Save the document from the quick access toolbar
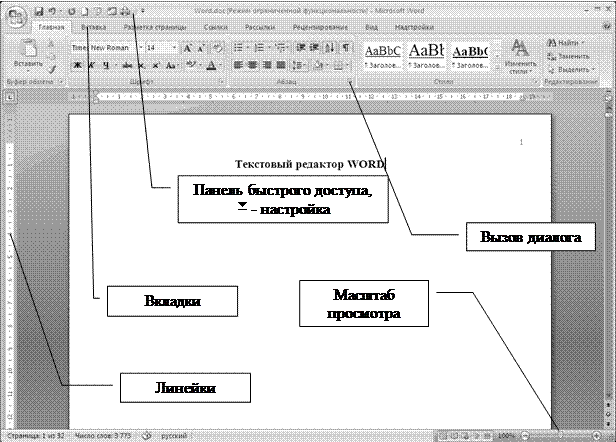Screen dimensions: 616x442 tap(38, 11)
